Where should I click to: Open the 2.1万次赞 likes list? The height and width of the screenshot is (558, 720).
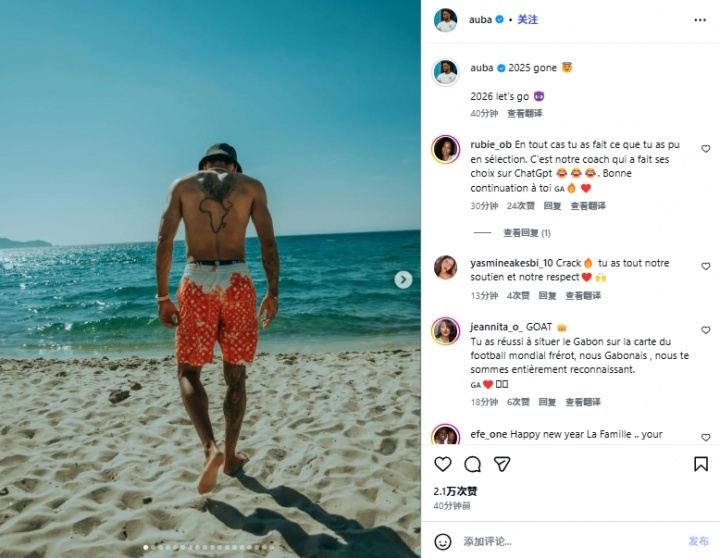coord(455,491)
